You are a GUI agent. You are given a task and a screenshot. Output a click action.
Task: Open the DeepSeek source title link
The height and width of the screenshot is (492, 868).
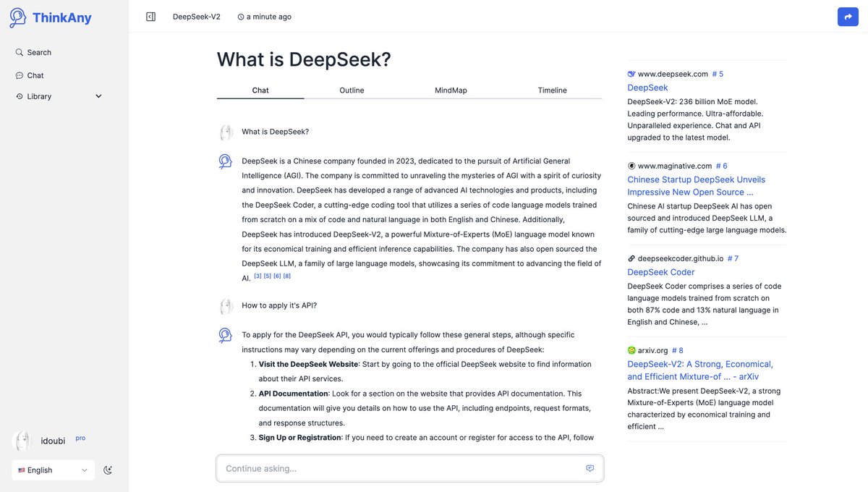[x=647, y=88]
